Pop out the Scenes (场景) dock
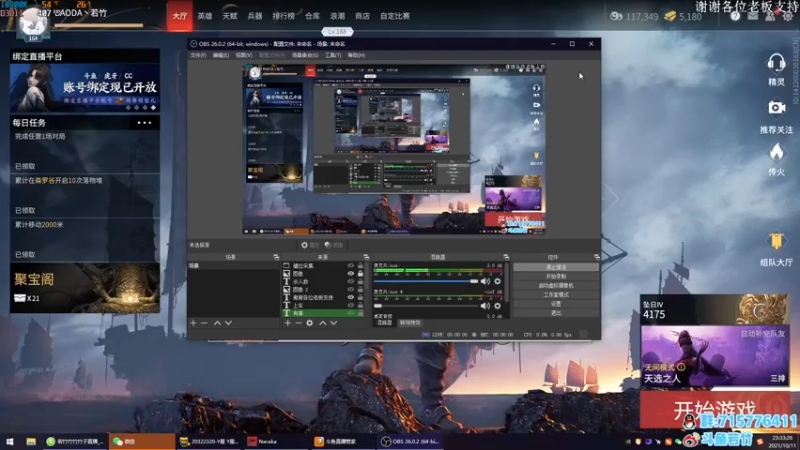800x450 pixels. pos(276,257)
